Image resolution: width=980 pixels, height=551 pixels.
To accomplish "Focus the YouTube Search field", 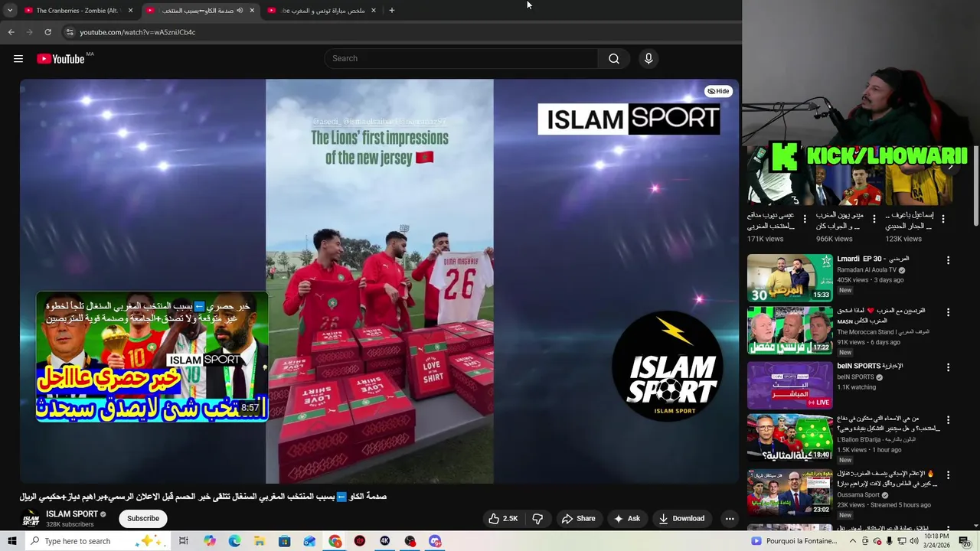I will [462, 59].
